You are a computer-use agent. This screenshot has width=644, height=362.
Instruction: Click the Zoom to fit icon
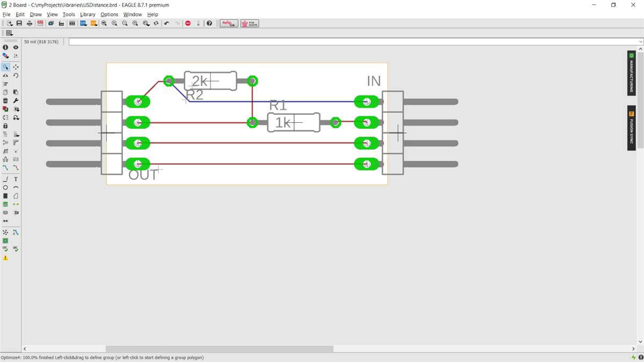click(x=104, y=24)
